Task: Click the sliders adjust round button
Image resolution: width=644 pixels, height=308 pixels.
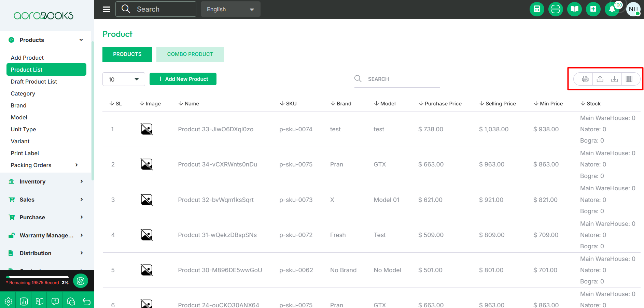Action: pos(81,281)
